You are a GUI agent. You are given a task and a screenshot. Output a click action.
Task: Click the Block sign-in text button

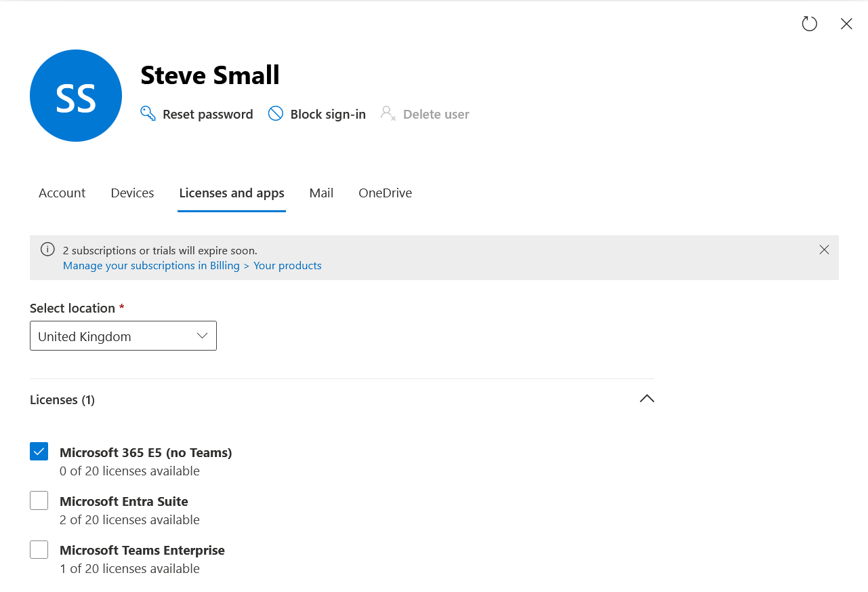328,115
